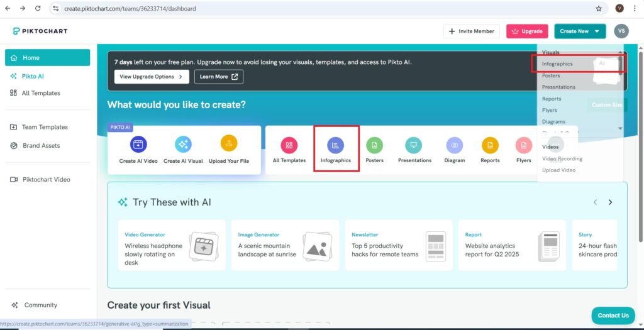The width and height of the screenshot is (644, 330).
Task: Select the Upload Your File icon
Action: coord(229,145)
